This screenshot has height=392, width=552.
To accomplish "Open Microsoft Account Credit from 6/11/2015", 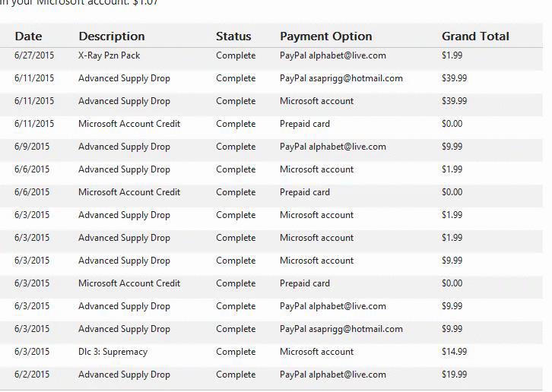I will pyautogui.click(x=129, y=124).
